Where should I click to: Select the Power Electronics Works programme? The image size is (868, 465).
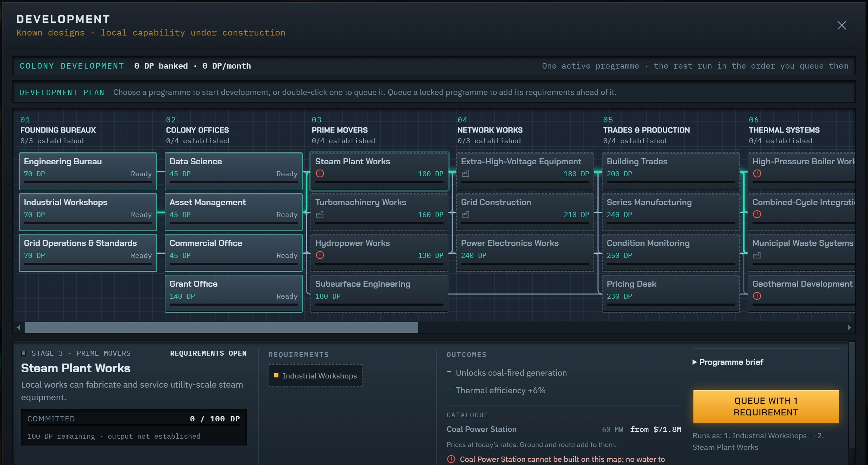[525, 253]
